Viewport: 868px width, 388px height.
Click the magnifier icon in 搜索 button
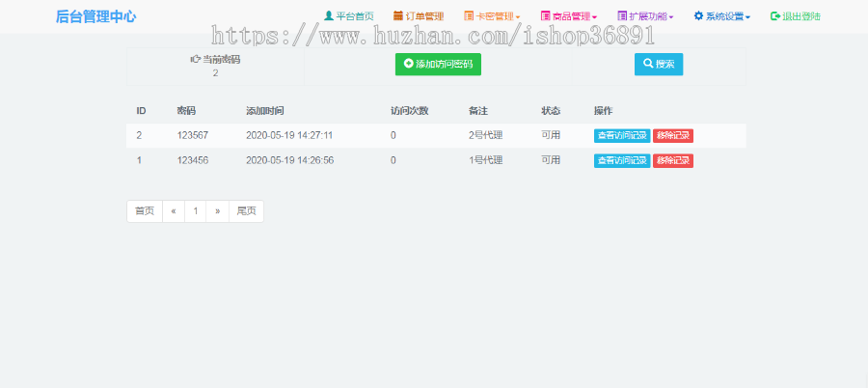(648, 64)
